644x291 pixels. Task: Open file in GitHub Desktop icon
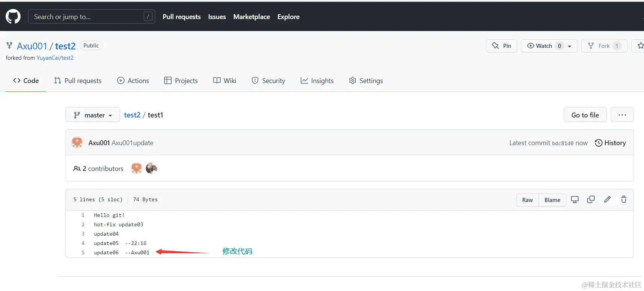tap(575, 200)
